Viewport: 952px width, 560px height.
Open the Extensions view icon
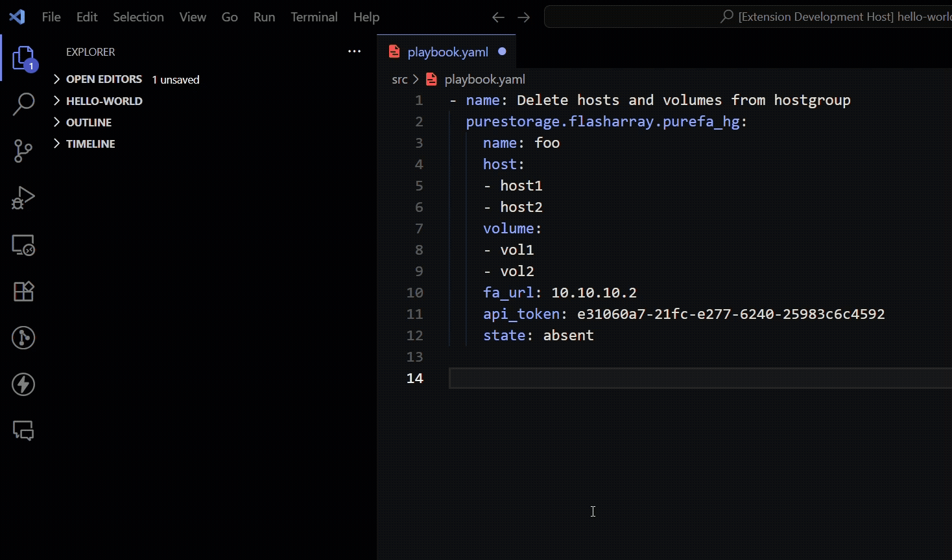pyautogui.click(x=23, y=291)
